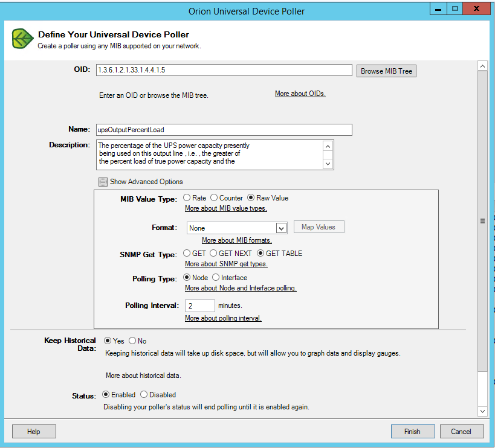Open More about polling interval link

[x=223, y=318]
